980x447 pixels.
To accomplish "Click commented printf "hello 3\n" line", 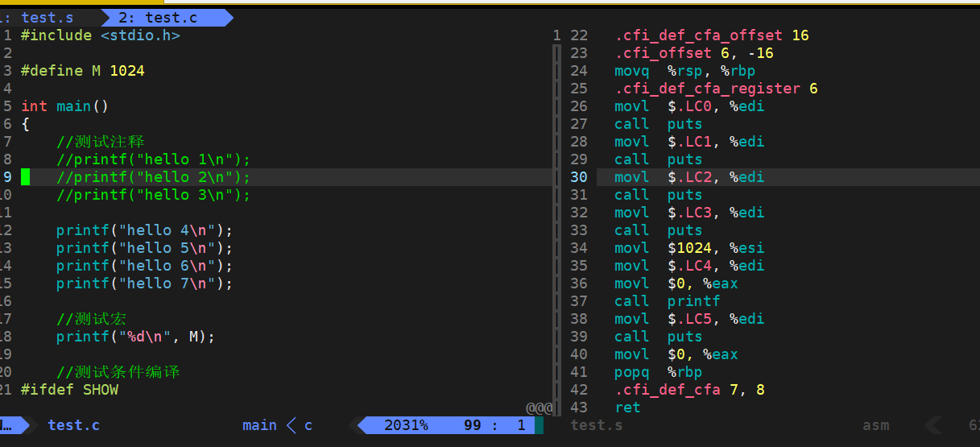I will tap(153, 195).
